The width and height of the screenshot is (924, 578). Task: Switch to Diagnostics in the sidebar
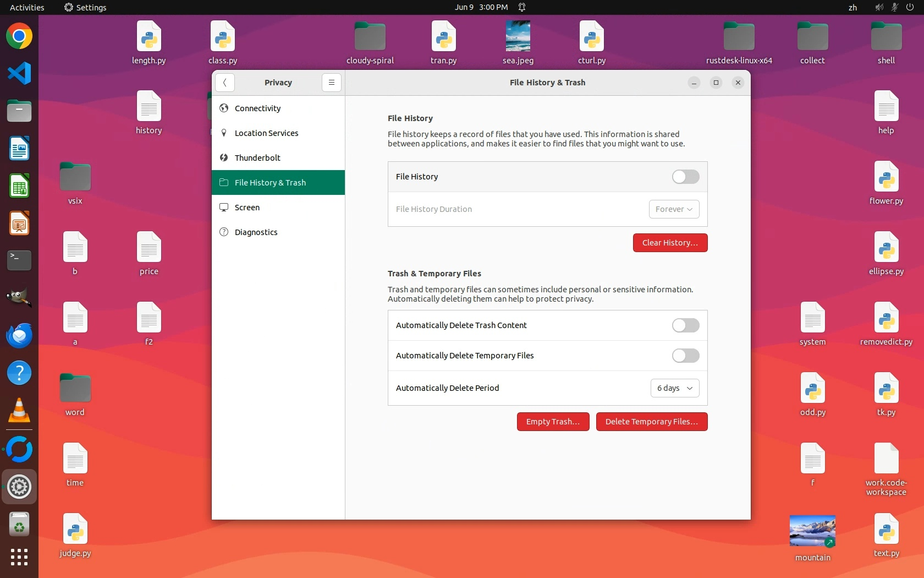[256, 232]
